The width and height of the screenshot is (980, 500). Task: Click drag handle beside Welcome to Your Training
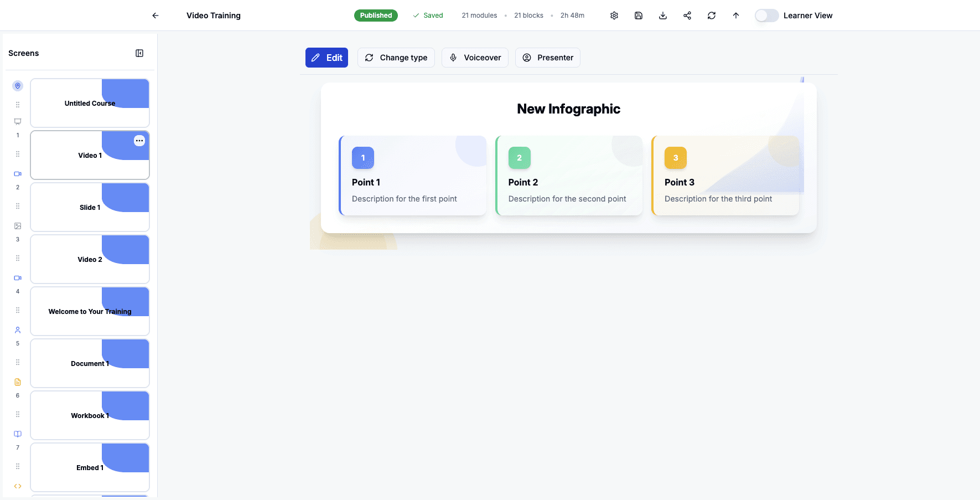18,310
